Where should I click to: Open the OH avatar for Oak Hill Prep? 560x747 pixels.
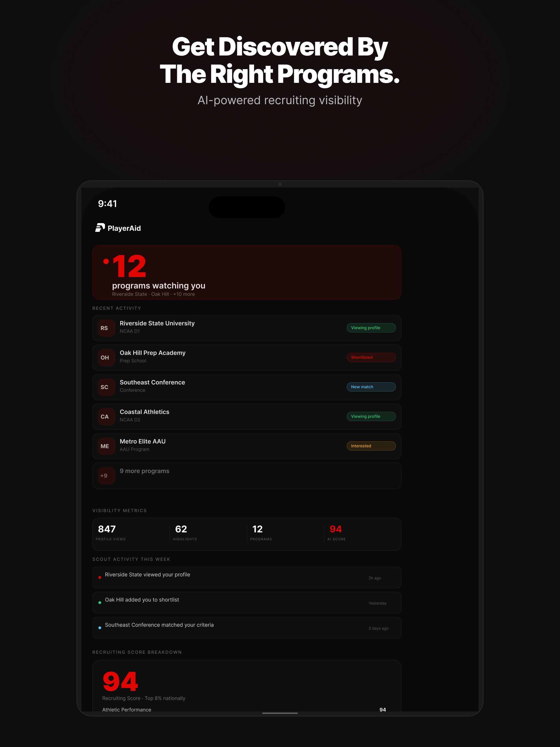coord(106,358)
